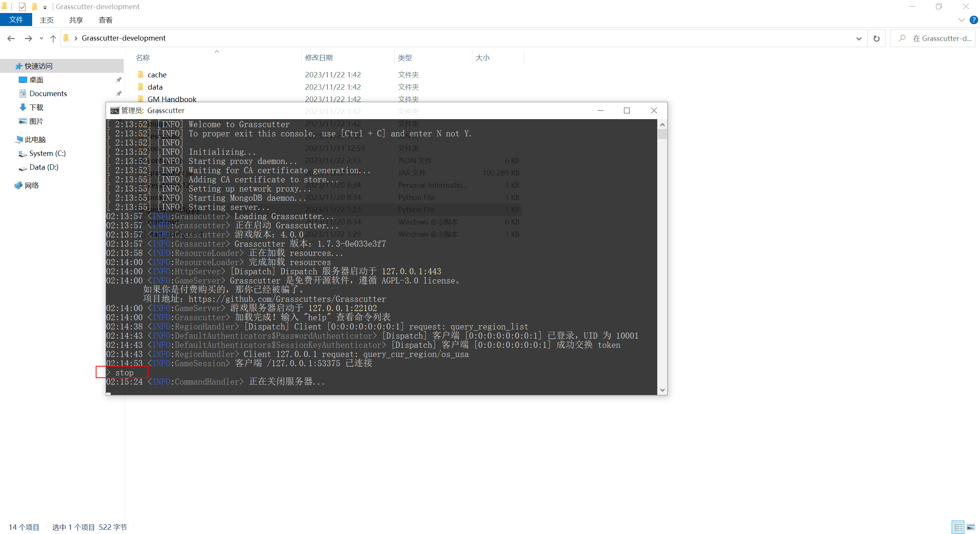Open Explorer help question mark icon
Viewport: 980px width, 534px height.
(x=973, y=20)
